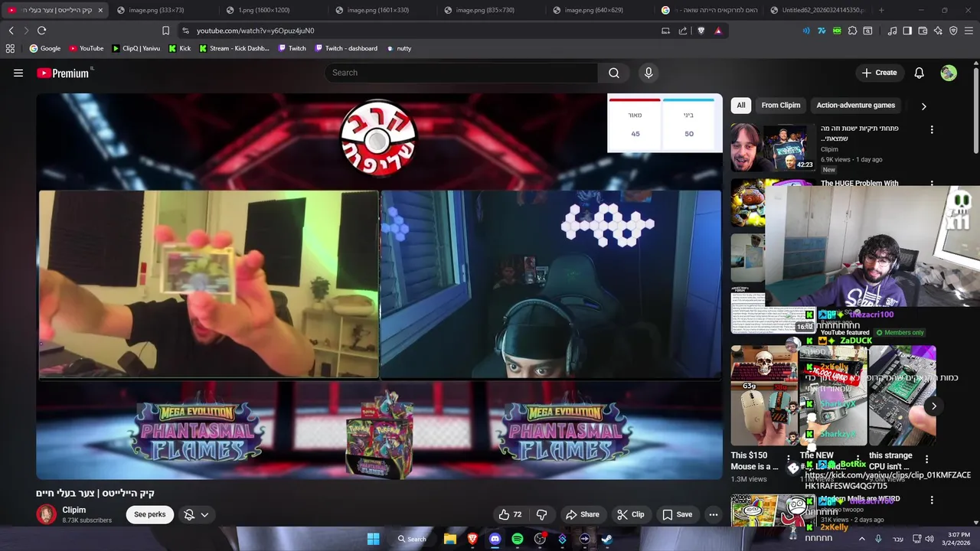Show next filter chips arrow

point(923,106)
